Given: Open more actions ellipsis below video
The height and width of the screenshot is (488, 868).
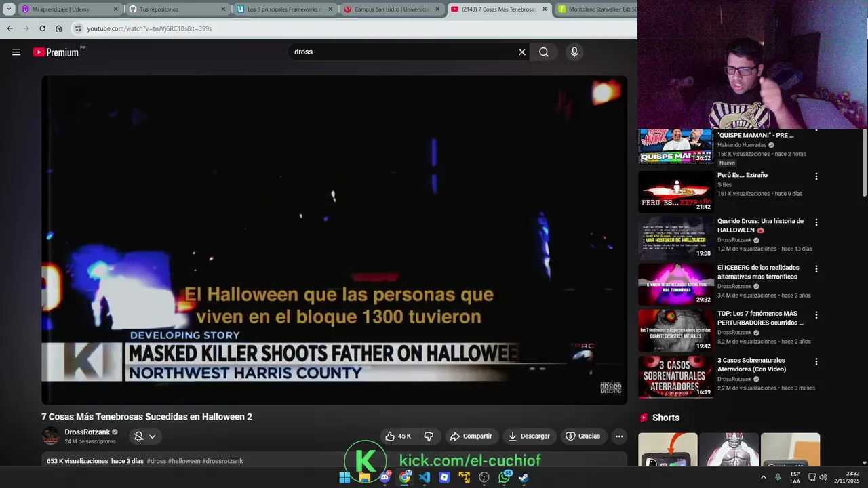Looking at the screenshot, I should [619, 436].
